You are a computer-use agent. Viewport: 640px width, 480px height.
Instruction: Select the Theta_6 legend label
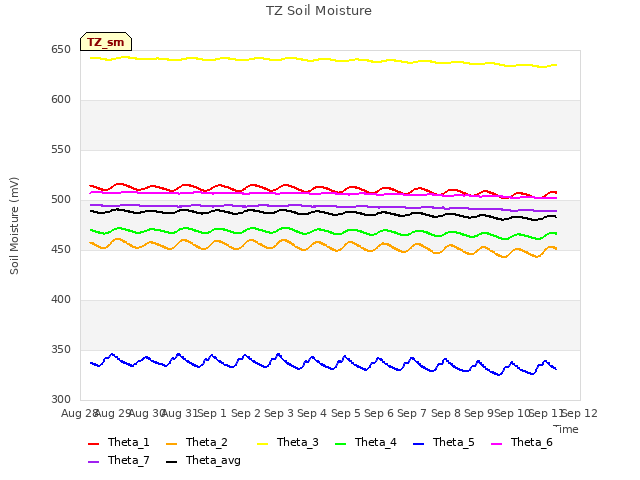[x=531, y=442]
